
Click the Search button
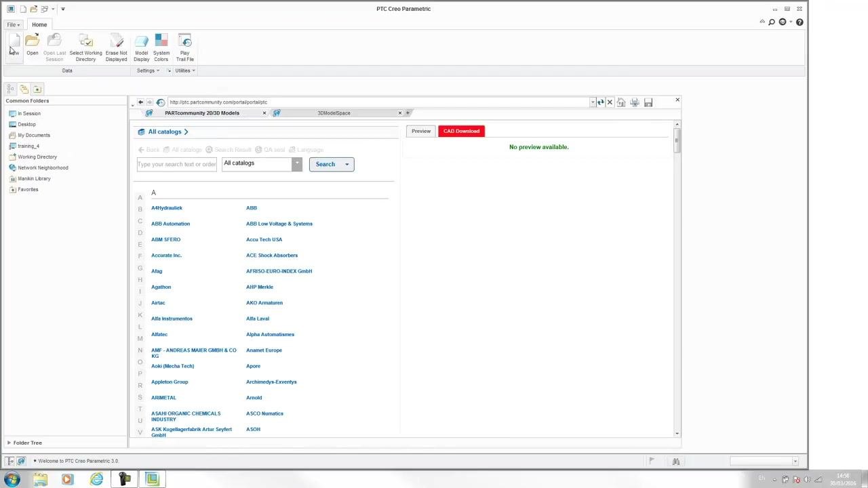(325, 164)
